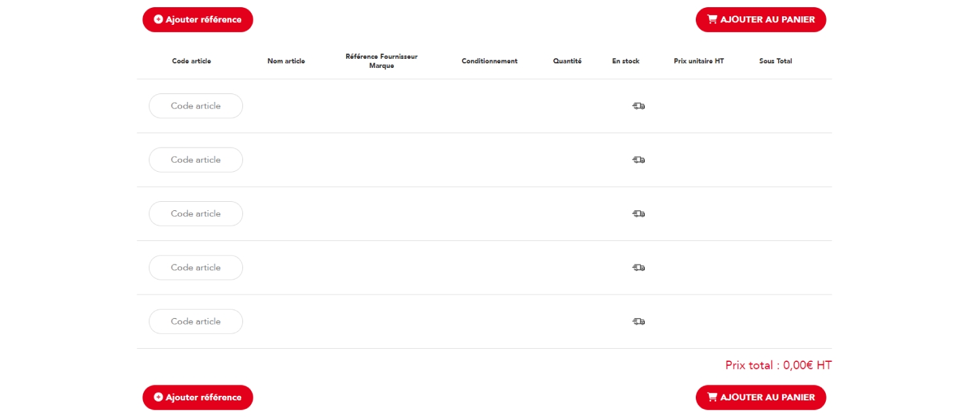
Task: Click the top Ajouter référence button
Action: tap(198, 20)
